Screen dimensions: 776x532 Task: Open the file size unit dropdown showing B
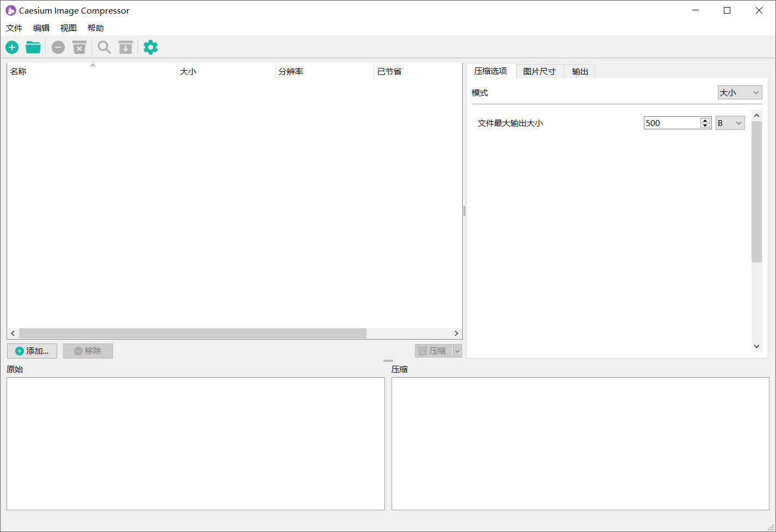[730, 123]
